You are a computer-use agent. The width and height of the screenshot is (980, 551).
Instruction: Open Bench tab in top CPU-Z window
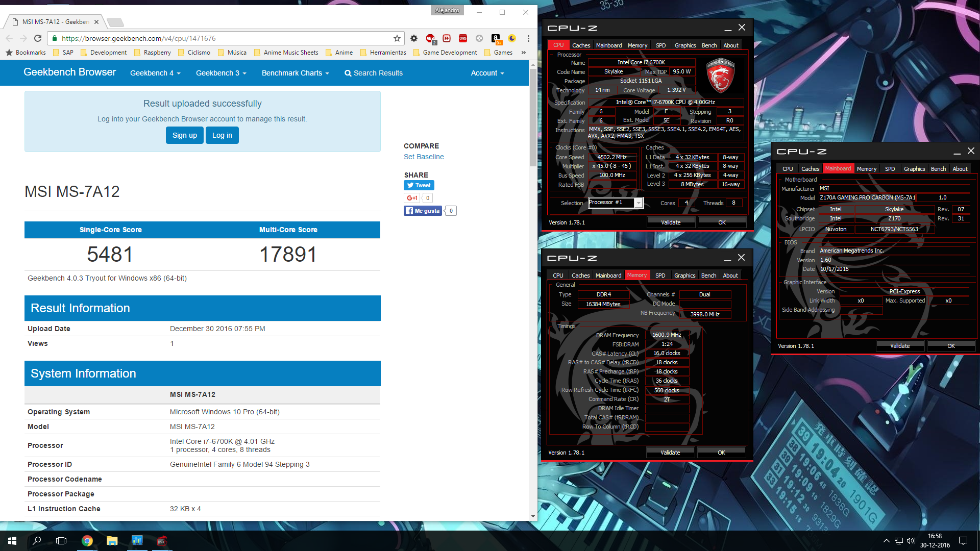click(x=709, y=45)
